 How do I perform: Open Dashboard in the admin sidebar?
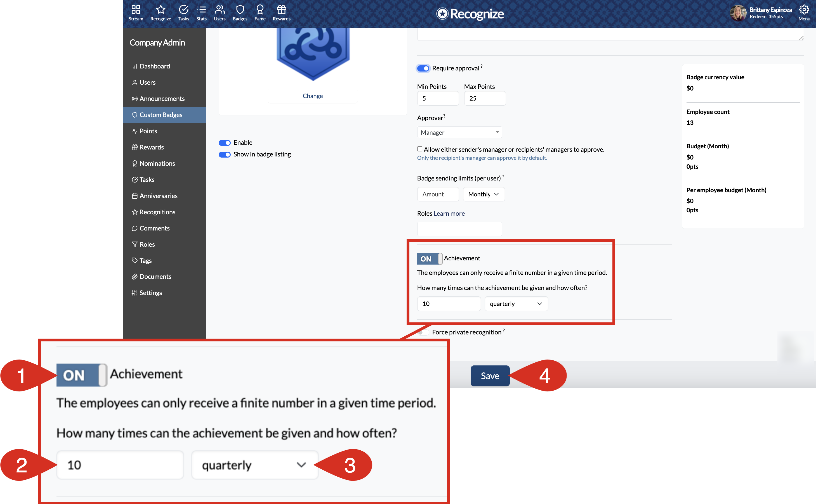pyautogui.click(x=164, y=66)
